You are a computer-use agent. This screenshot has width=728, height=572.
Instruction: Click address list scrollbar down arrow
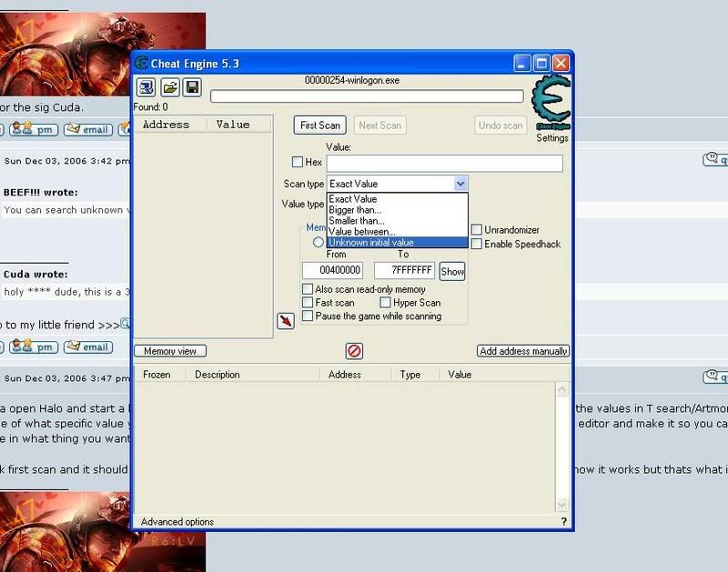click(x=561, y=505)
